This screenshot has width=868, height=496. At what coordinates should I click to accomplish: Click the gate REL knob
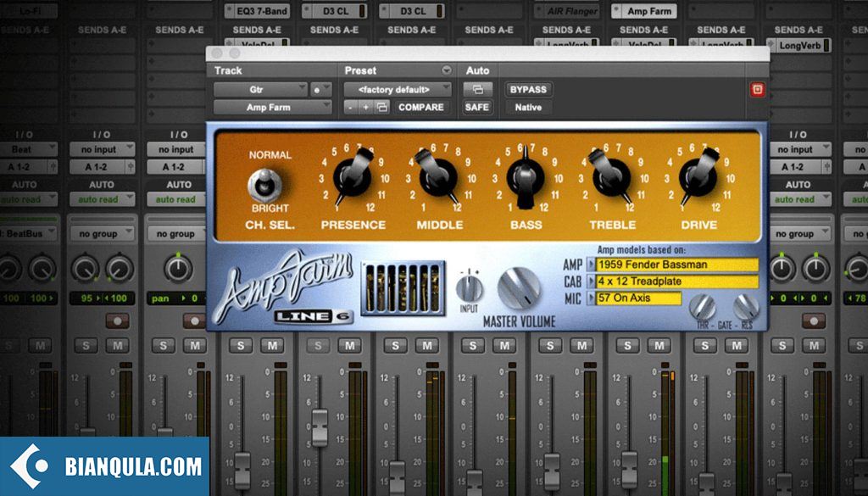coord(746,307)
